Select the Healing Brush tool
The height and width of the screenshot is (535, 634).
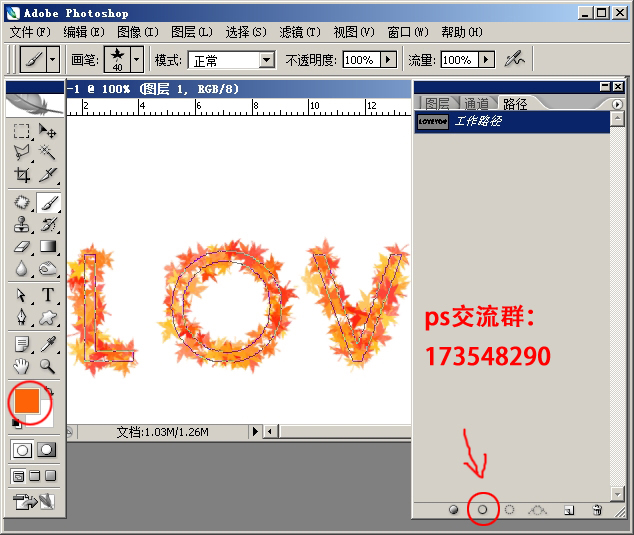click(21, 202)
